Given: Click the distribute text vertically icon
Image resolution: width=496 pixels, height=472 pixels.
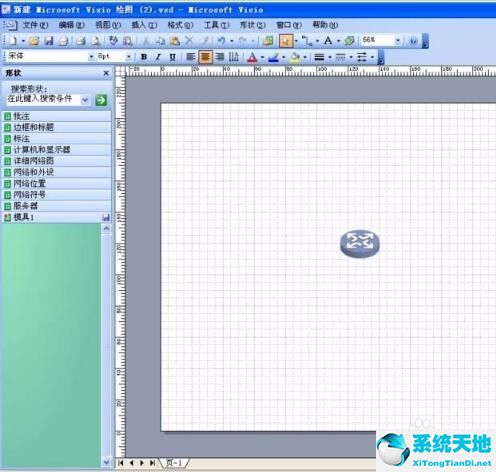Looking at the screenshot, I should coord(233,57).
